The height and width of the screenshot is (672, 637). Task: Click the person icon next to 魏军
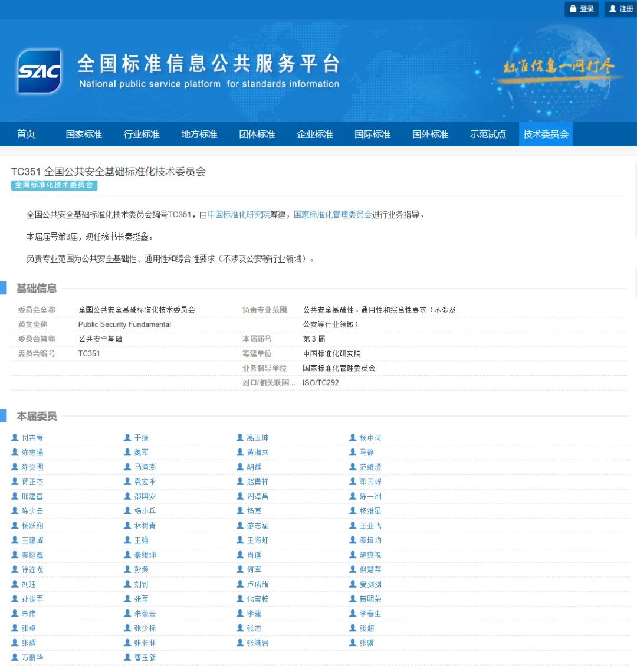point(127,452)
